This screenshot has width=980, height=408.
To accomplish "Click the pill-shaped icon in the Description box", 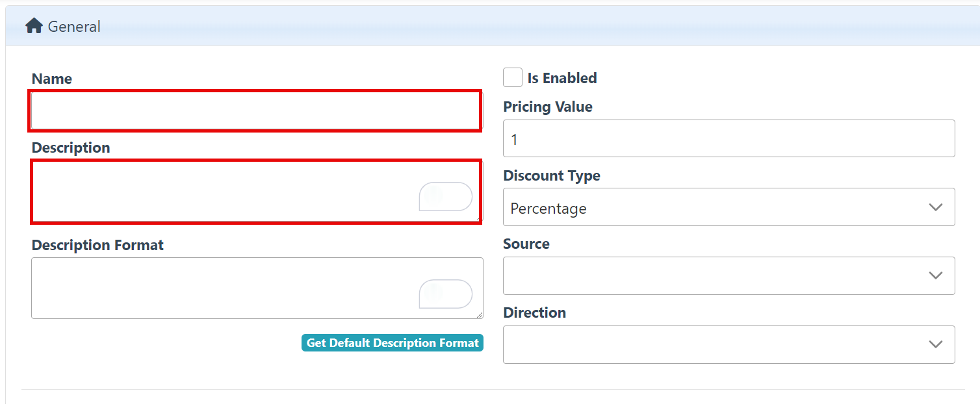I will tap(446, 196).
